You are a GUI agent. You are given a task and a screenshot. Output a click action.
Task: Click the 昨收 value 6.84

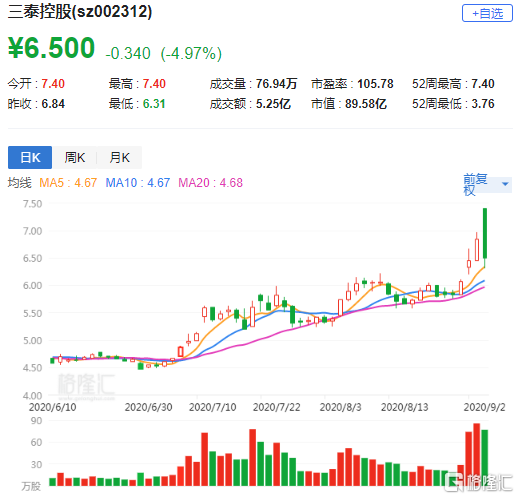pos(53,104)
